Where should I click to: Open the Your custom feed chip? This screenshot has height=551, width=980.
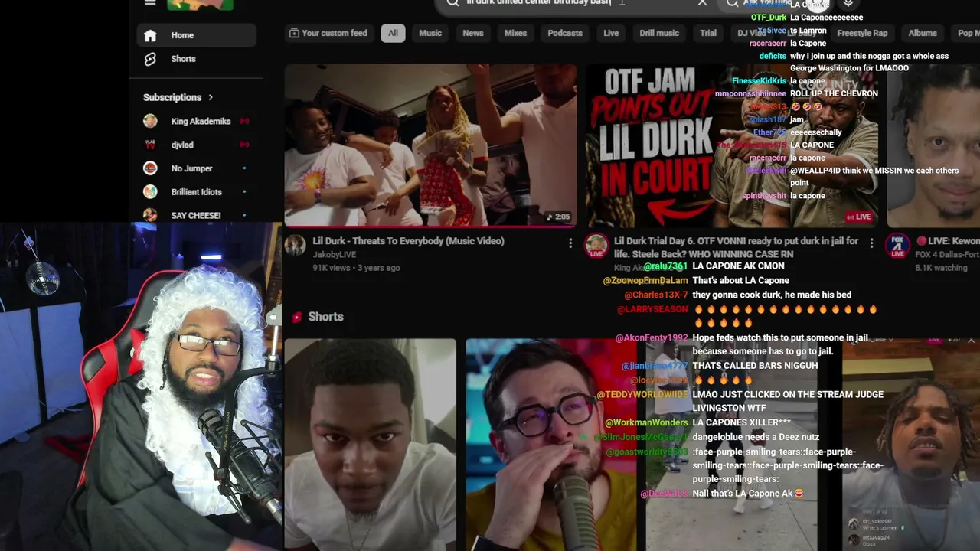click(328, 33)
